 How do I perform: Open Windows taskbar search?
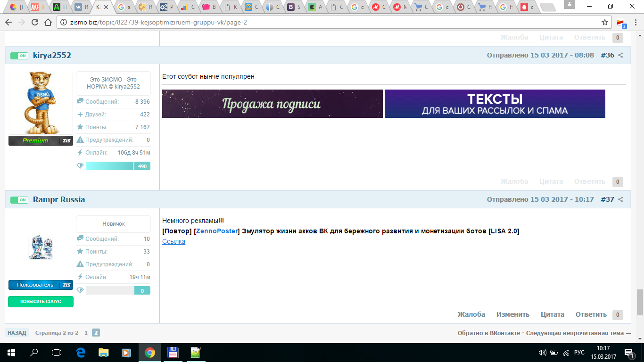click(x=34, y=352)
